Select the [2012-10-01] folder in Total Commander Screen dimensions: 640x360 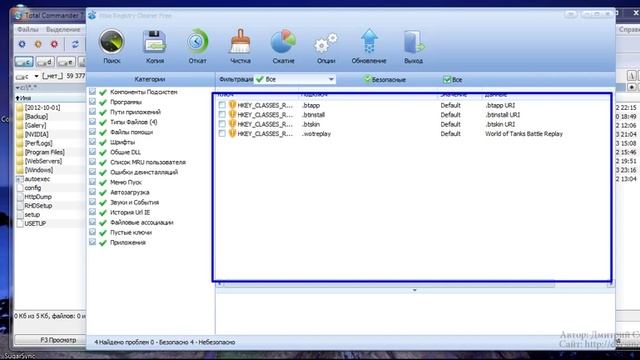42,107
